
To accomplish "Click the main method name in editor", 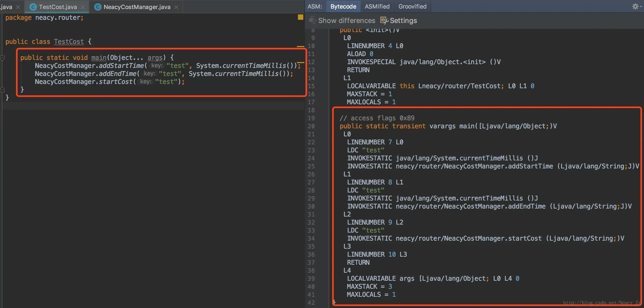I will [99, 58].
